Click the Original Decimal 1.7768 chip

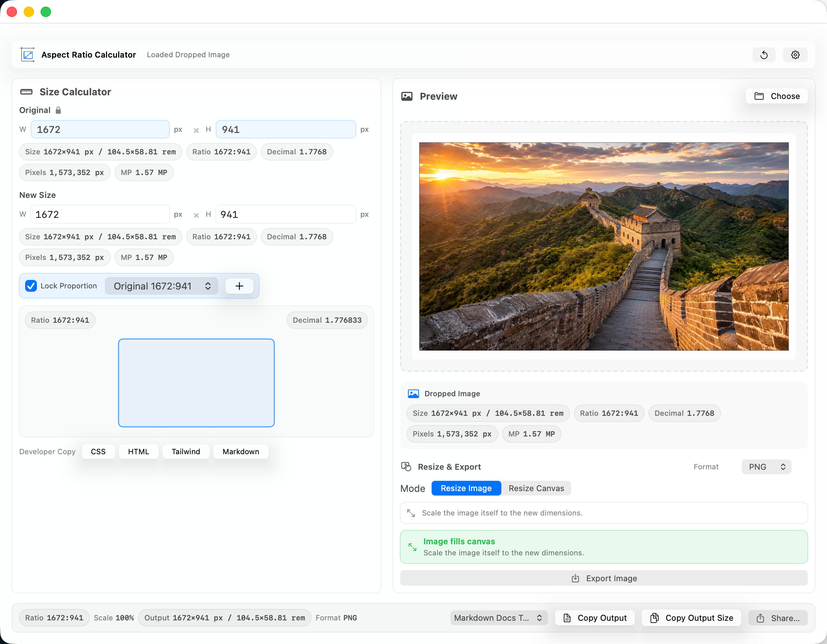click(297, 152)
